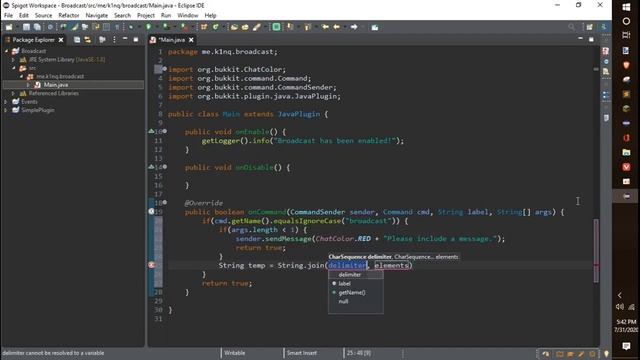Click the Coverage launch toolbar icon
Image resolution: width=640 pixels, height=360 pixels.
coord(166,27)
